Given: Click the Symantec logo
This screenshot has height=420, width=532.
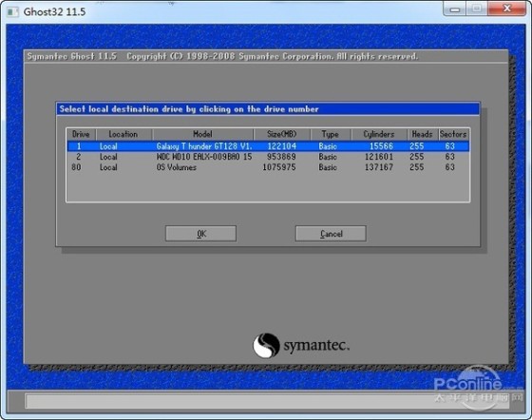Looking at the screenshot, I should [x=301, y=345].
